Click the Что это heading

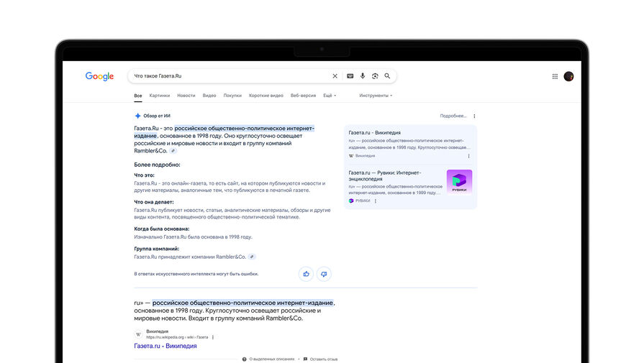[x=144, y=175]
